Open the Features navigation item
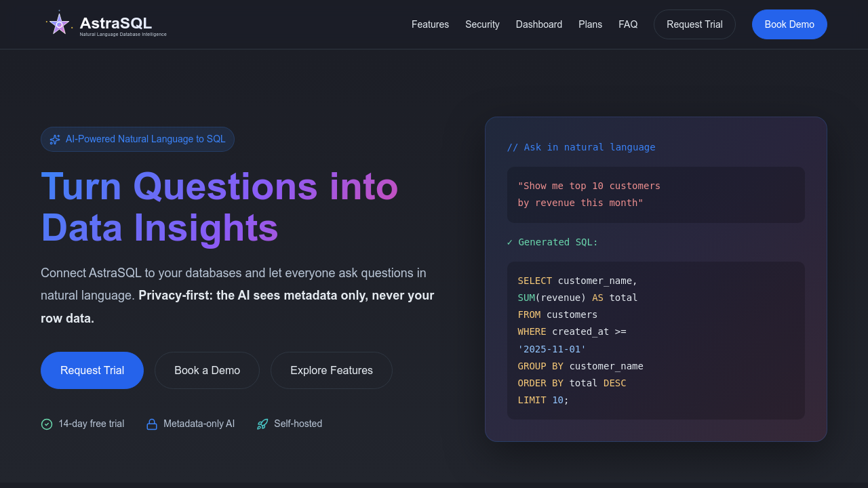The height and width of the screenshot is (488, 868). point(430,24)
